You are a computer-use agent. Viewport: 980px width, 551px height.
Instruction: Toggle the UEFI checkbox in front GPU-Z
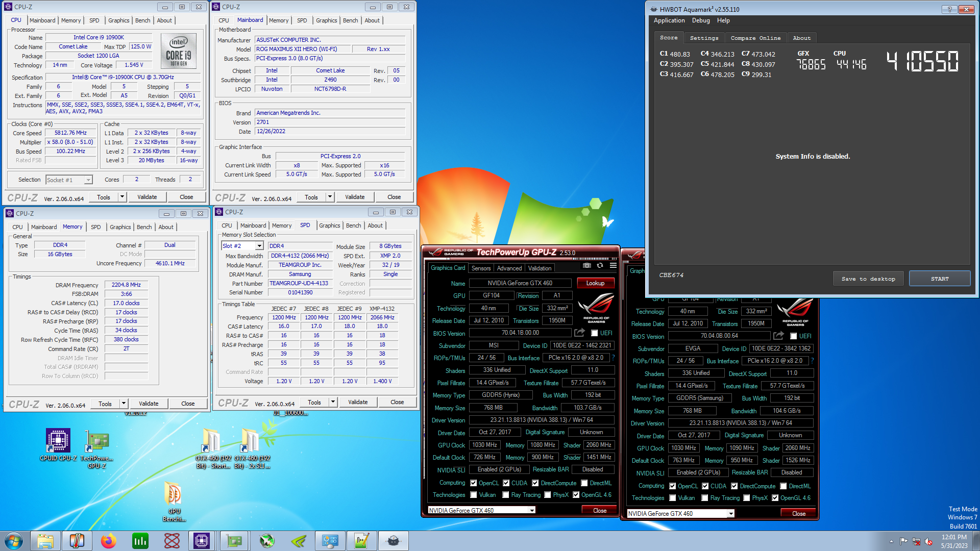point(594,333)
